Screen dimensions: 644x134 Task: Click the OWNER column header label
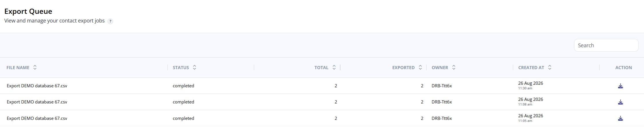click(x=440, y=67)
